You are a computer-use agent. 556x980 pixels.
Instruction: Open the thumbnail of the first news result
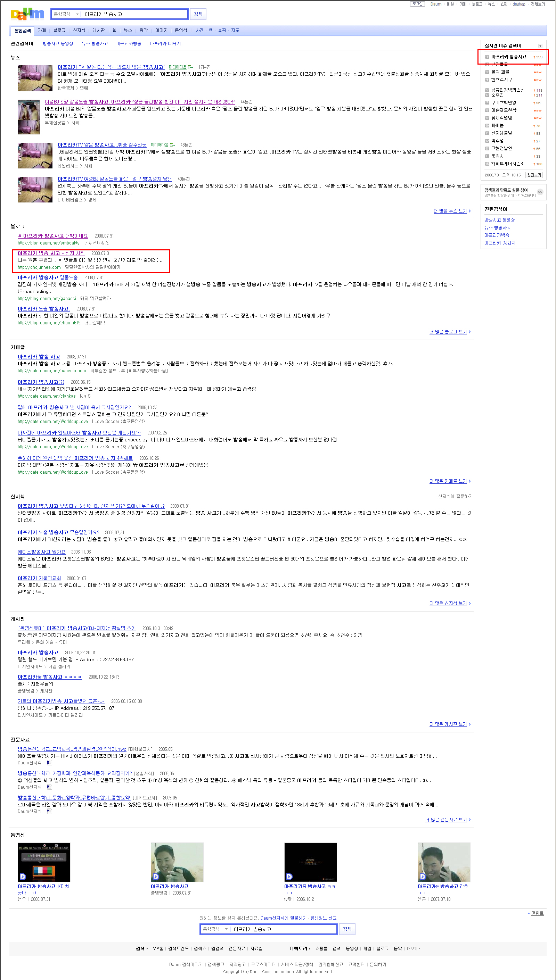35,78
